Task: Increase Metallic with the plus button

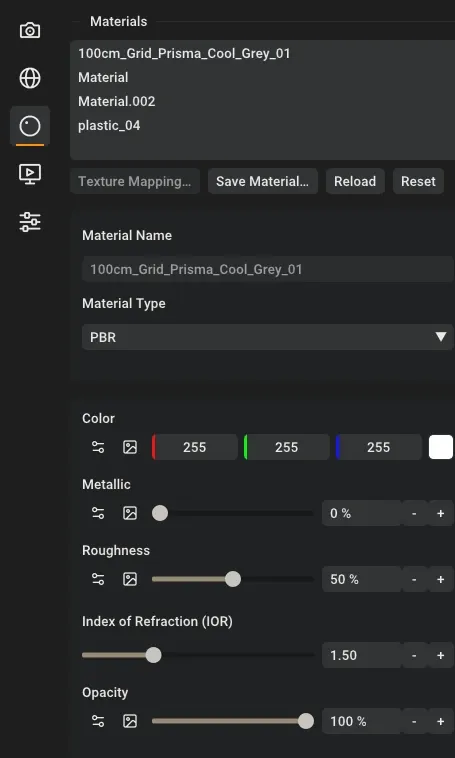Action: 440,513
